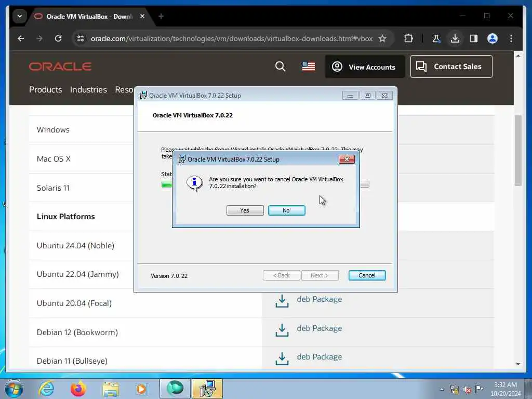Viewport: 532px width, 399px height.
Task: Click Debian 12 (Bookworm) text
Action: pos(77,332)
